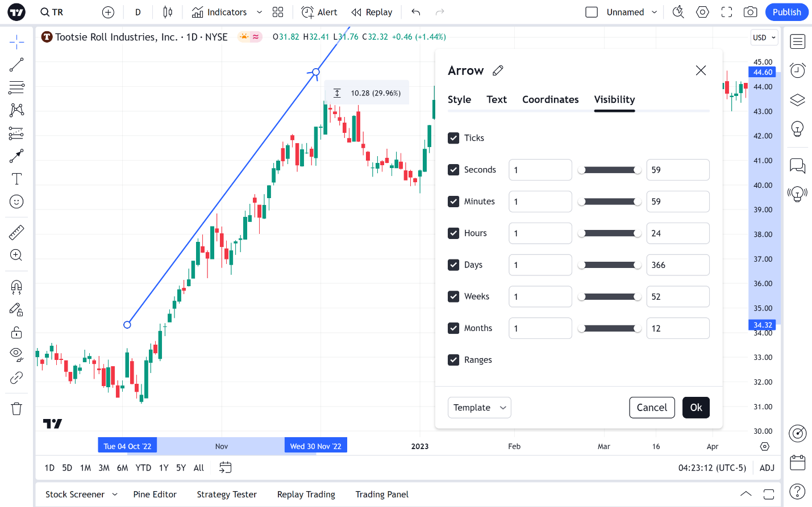Open the Go to date calendar icon
812x507 pixels.
coord(226,467)
